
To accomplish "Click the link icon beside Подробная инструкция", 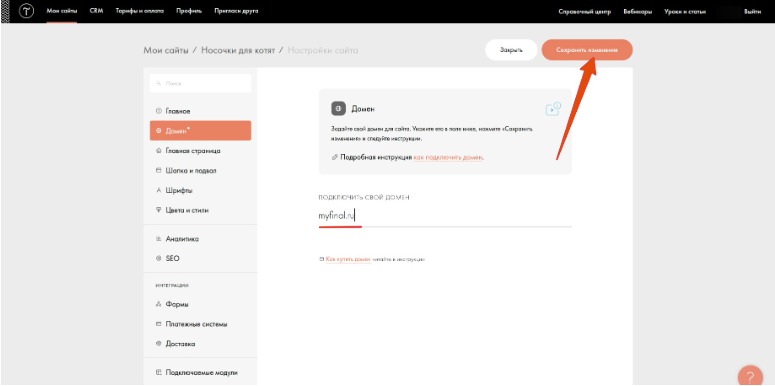I will pyautogui.click(x=335, y=157).
